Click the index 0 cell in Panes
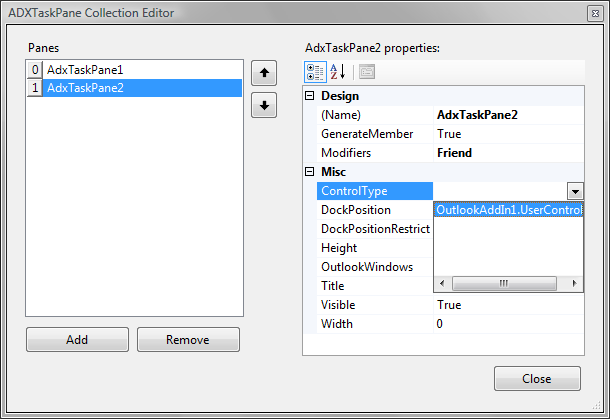The height and width of the screenshot is (419, 610). [x=35, y=70]
